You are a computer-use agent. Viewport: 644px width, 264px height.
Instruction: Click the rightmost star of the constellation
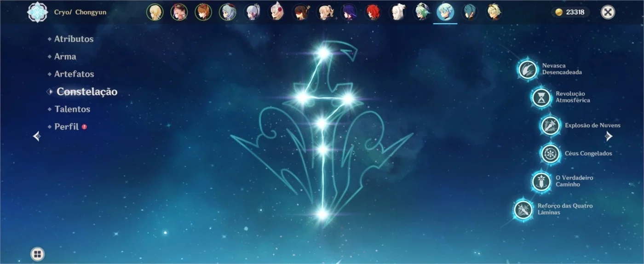tap(348, 98)
